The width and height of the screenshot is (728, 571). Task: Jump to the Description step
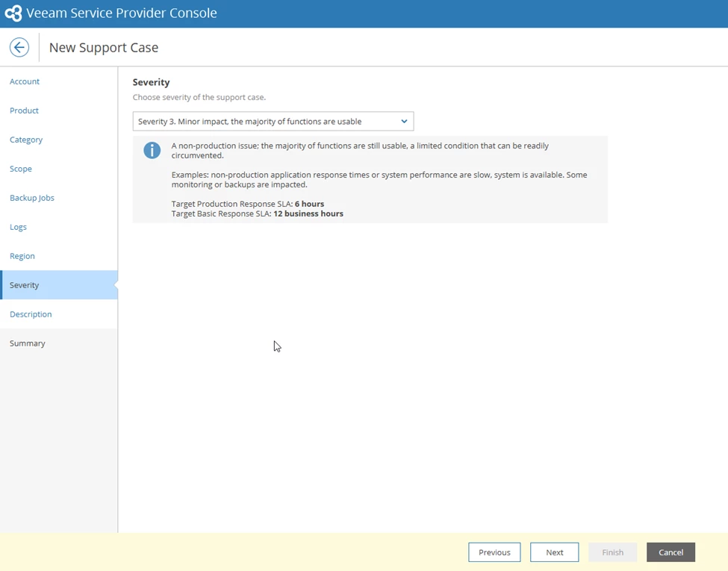pos(31,314)
